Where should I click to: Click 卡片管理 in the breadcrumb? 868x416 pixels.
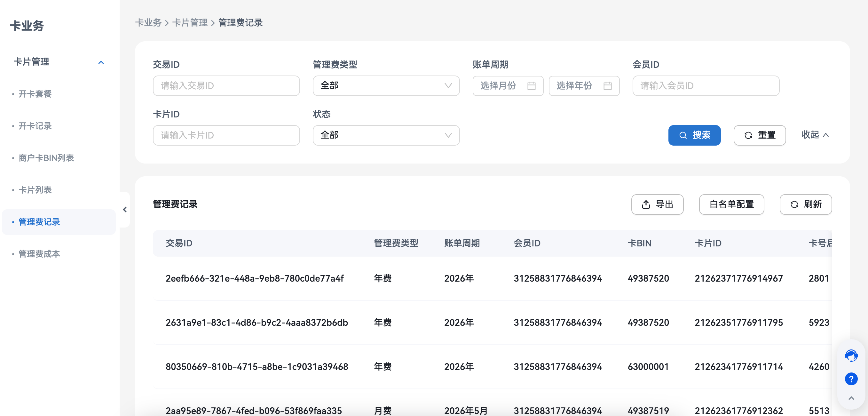[x=190, y=23]
